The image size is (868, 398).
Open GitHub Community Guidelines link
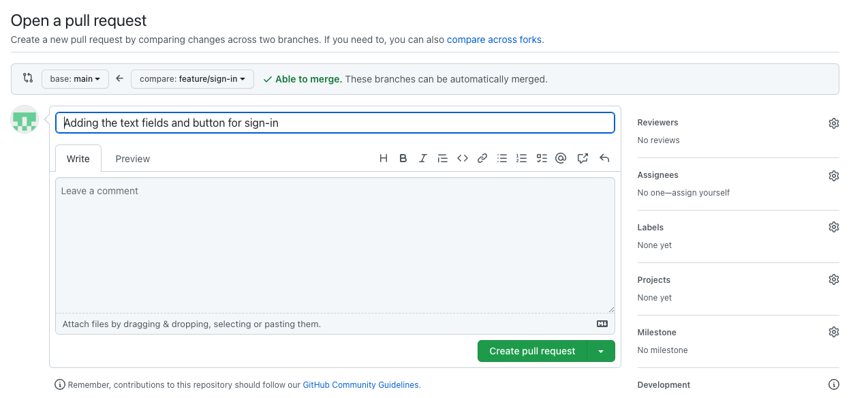[360, 385]
